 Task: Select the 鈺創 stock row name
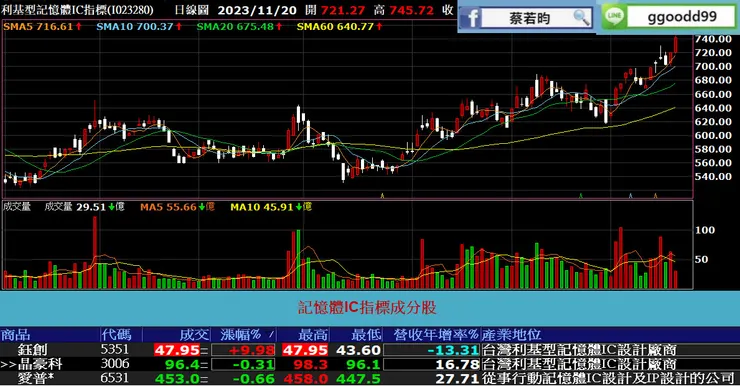click(33, 350)
